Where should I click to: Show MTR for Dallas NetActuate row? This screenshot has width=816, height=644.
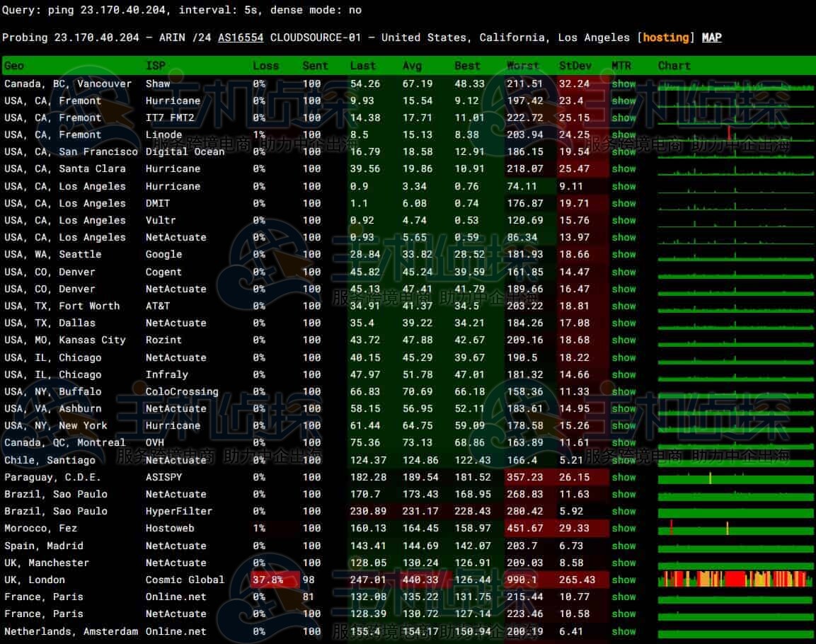624,323
